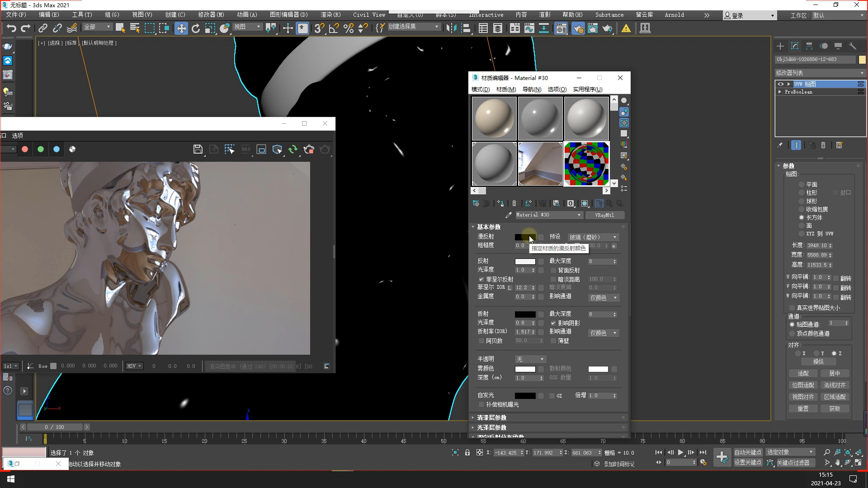The height and width of the screenshot is (488, 868).
Task: Open material editor 导航(N) menu
Action: [x=532, y=89]
